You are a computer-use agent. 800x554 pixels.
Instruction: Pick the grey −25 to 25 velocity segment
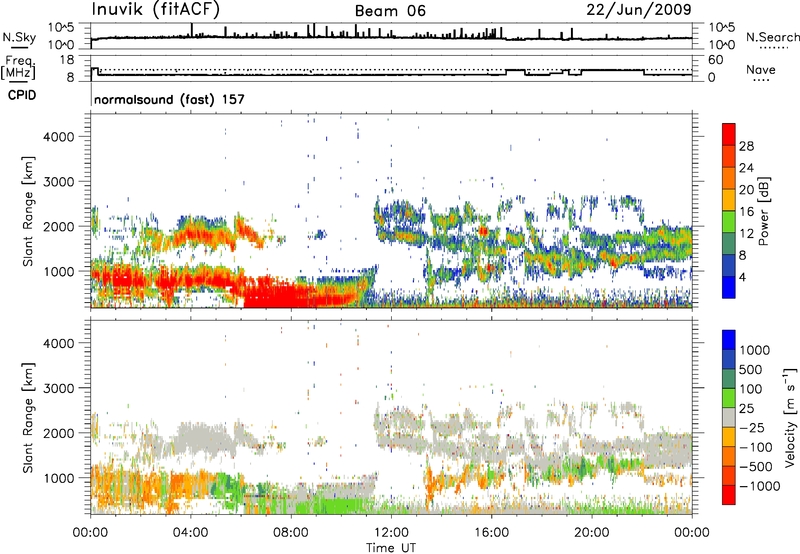pyautogui.click(x=729, y=418)
